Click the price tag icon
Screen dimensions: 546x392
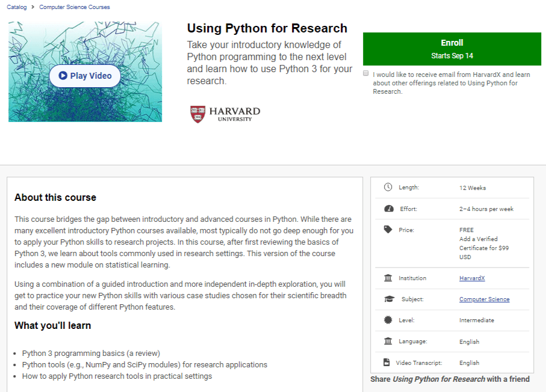click(x=388, y=230)
